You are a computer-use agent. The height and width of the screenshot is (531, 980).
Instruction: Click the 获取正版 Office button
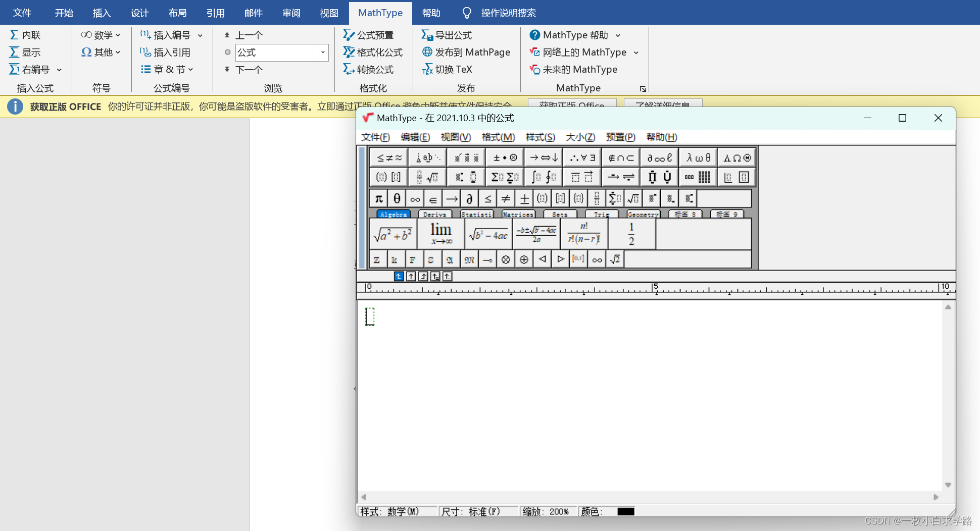(x=571, y=105)
